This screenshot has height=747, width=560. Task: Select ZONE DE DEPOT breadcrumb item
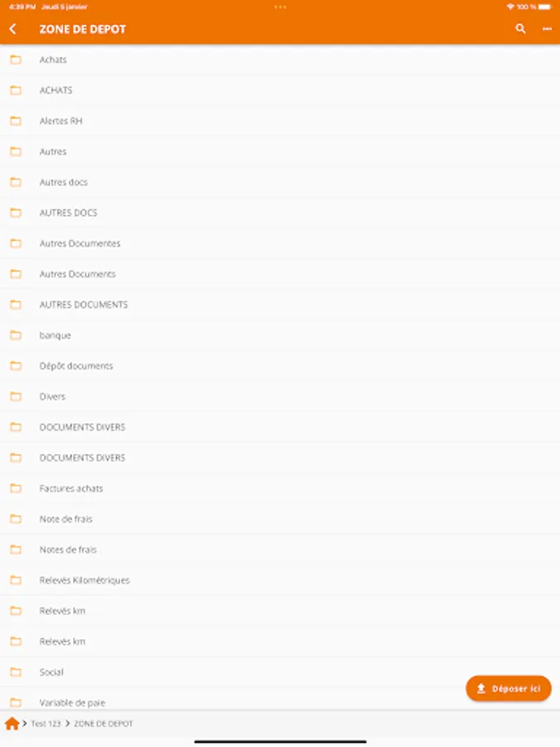pyautogui.click(x=104, y=724)
